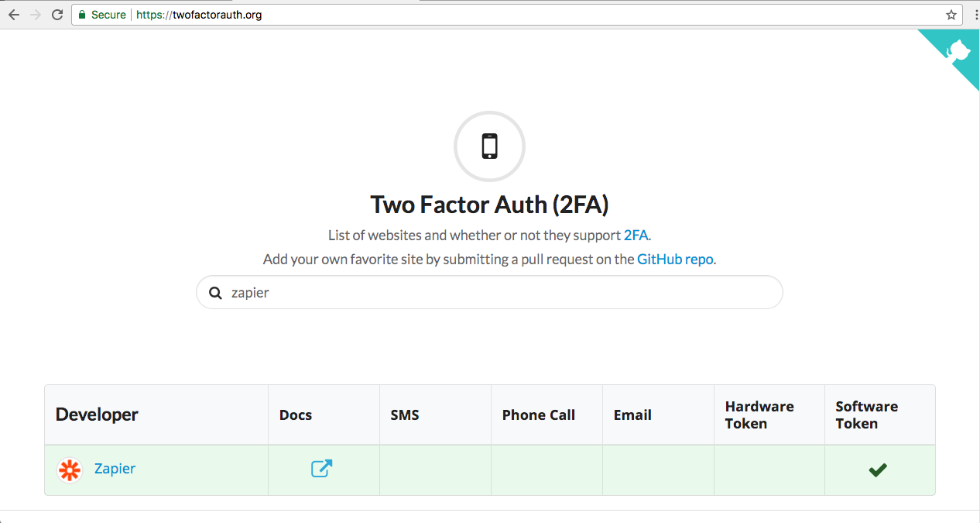Go back using the browser back arrow

click(13, 14)
